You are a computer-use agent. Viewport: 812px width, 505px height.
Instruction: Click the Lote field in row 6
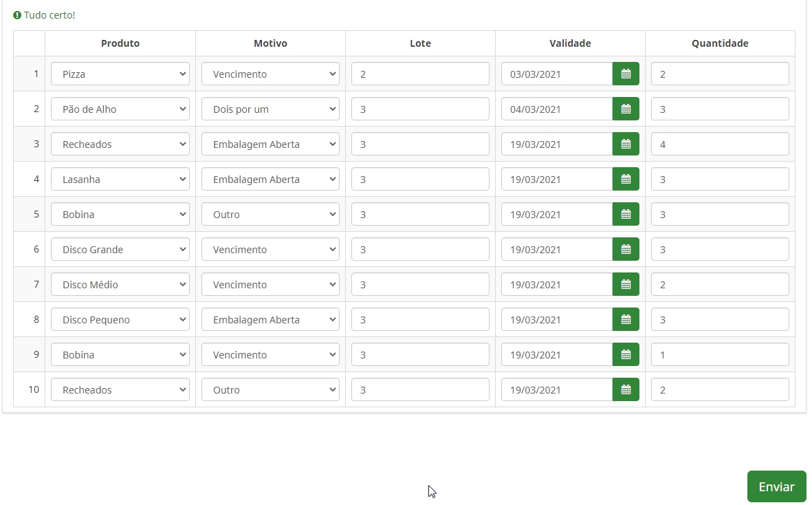click(x=420, y=249)
